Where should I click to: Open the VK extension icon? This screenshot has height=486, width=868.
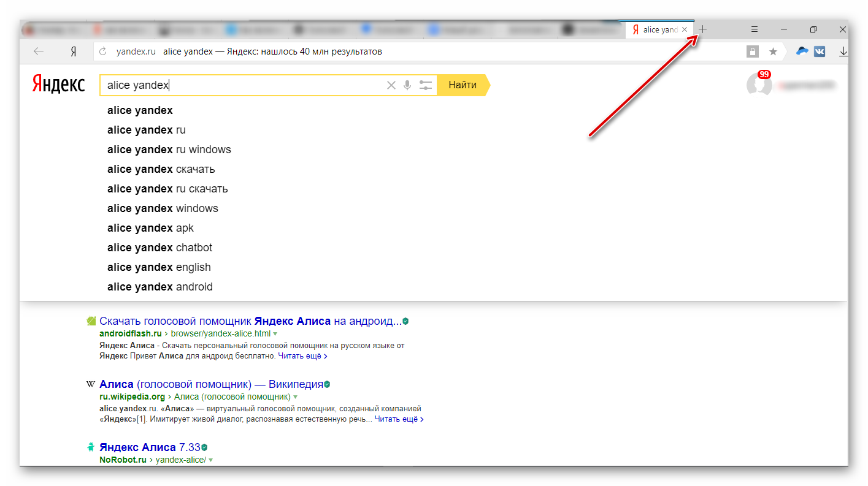[x=820, y=51]
